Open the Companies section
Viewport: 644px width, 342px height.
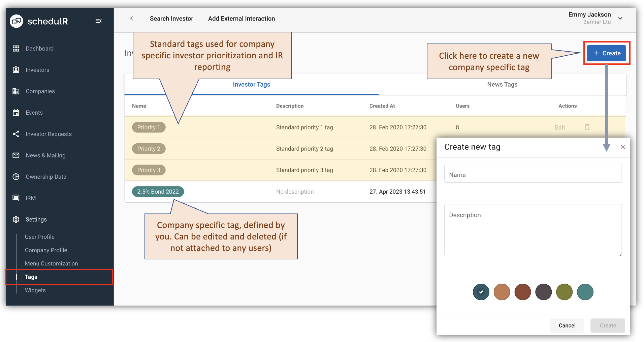[x=40, y=91]
